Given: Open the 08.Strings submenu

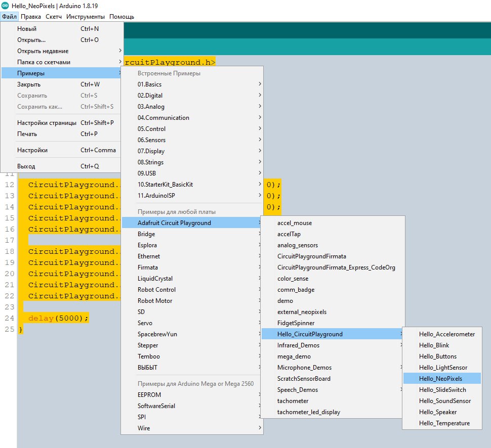Looking at the screenshot, I should tap(192, 162).
